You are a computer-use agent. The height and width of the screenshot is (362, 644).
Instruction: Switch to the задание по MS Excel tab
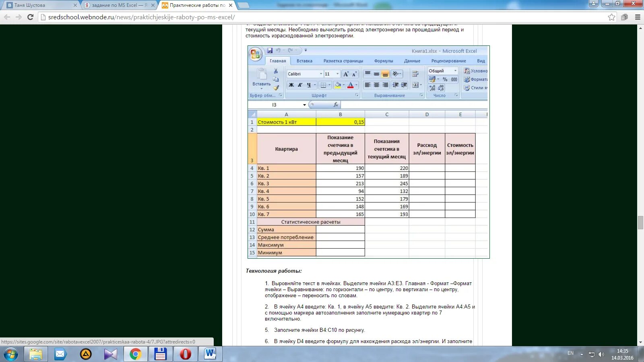point(120,5)
